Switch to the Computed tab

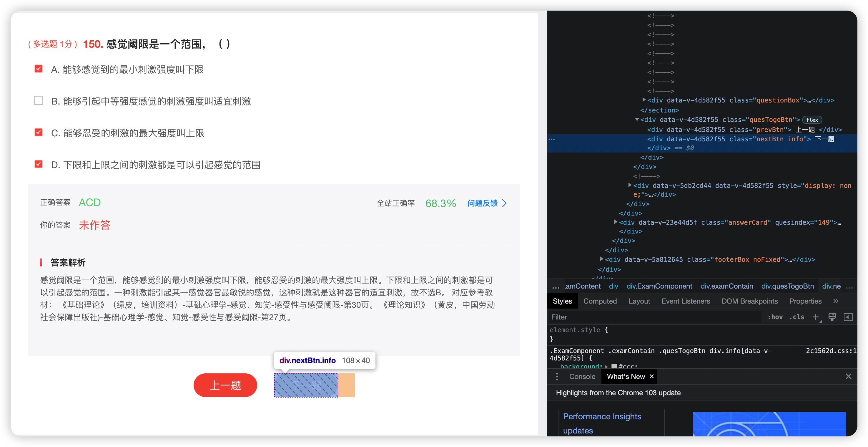(600, 301)
